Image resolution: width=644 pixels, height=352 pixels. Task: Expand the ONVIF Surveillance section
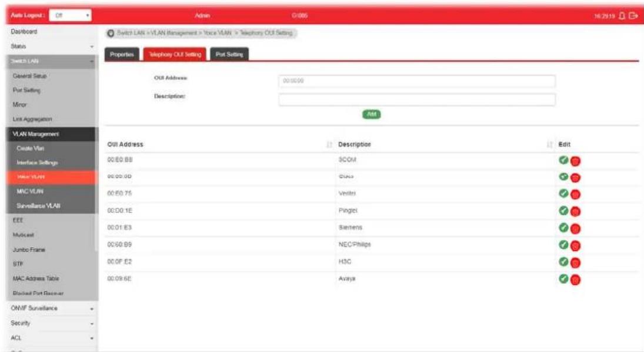point(52,308)
